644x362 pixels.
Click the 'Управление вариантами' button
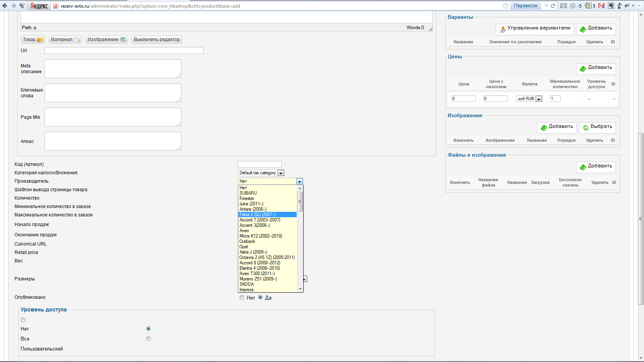click(535, 28)
